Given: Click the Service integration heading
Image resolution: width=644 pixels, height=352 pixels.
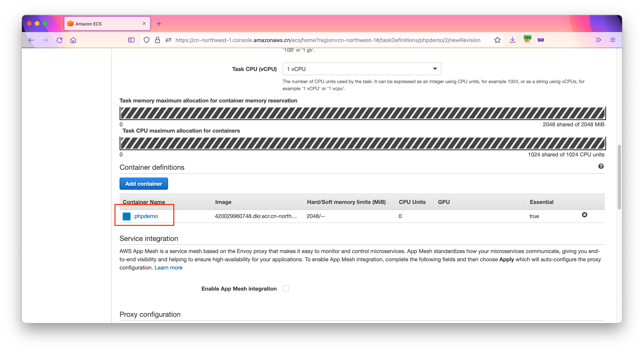Looking at the screenshot, I should (149, 238).
